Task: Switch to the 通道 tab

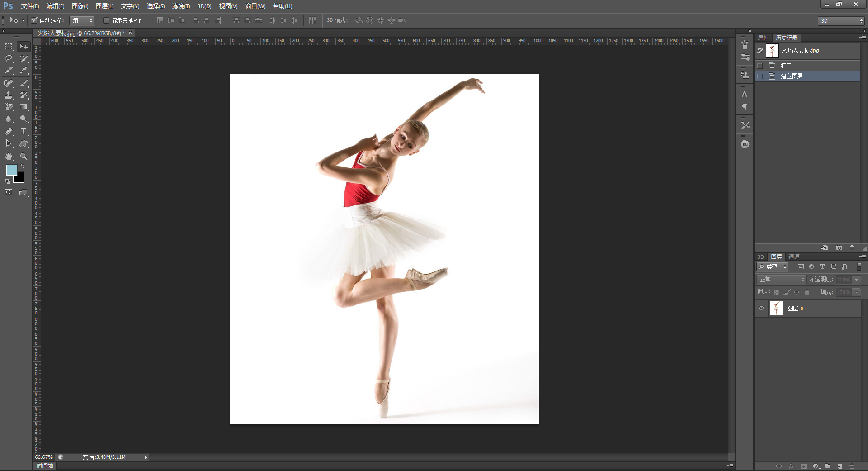Action: coord(794,257)
